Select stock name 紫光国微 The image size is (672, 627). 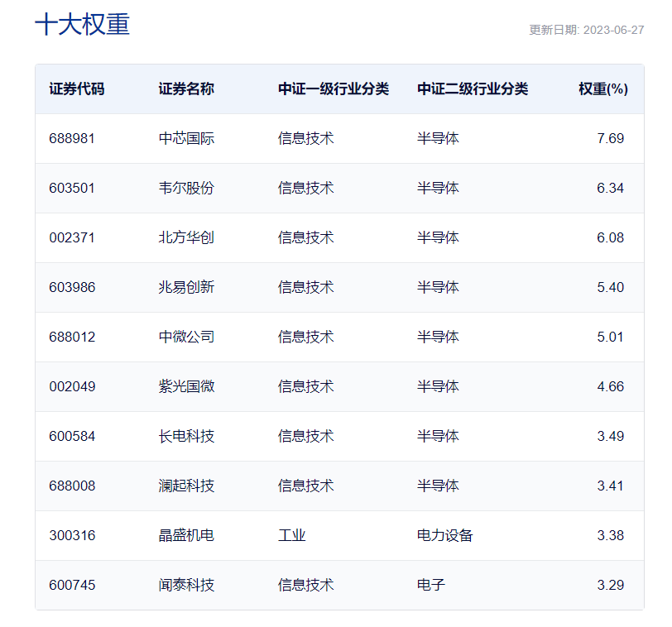[186, 387]
